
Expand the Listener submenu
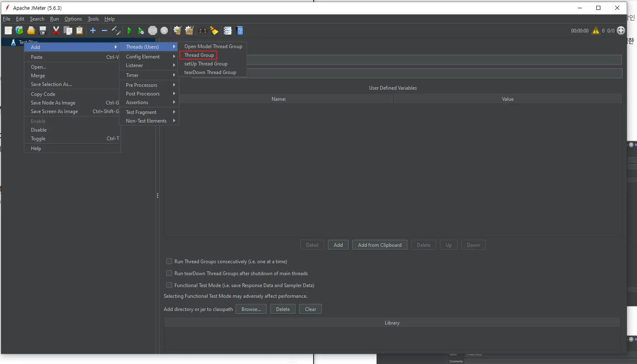[x=149, y=65]
